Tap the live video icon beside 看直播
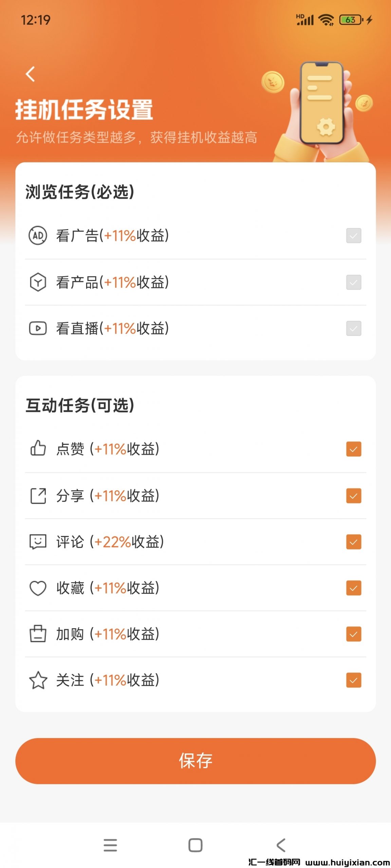 [x=38, y=328]
